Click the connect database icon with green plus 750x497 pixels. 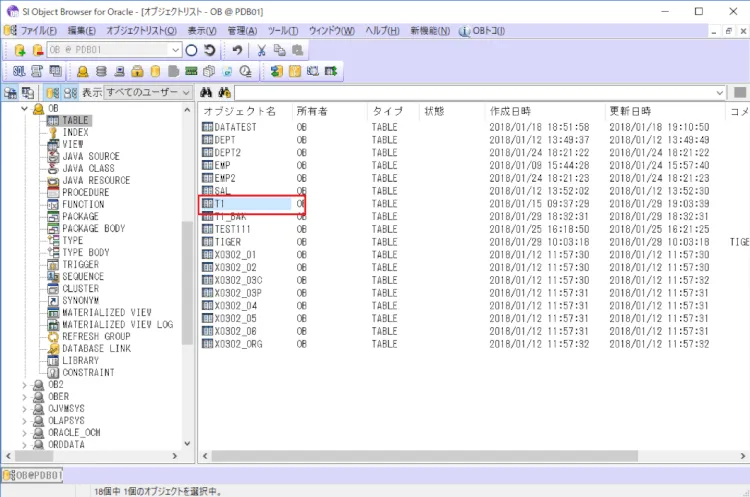(x=20, y=50)
